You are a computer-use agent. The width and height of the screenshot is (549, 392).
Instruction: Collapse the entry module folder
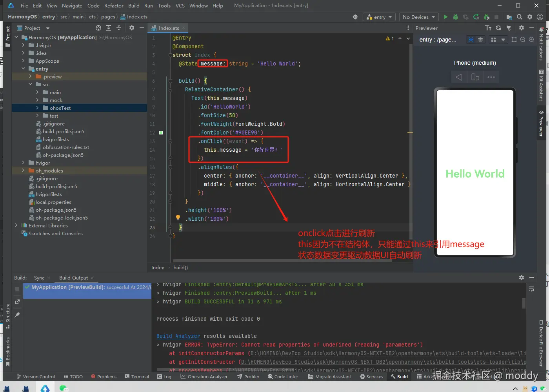(24, 69)
